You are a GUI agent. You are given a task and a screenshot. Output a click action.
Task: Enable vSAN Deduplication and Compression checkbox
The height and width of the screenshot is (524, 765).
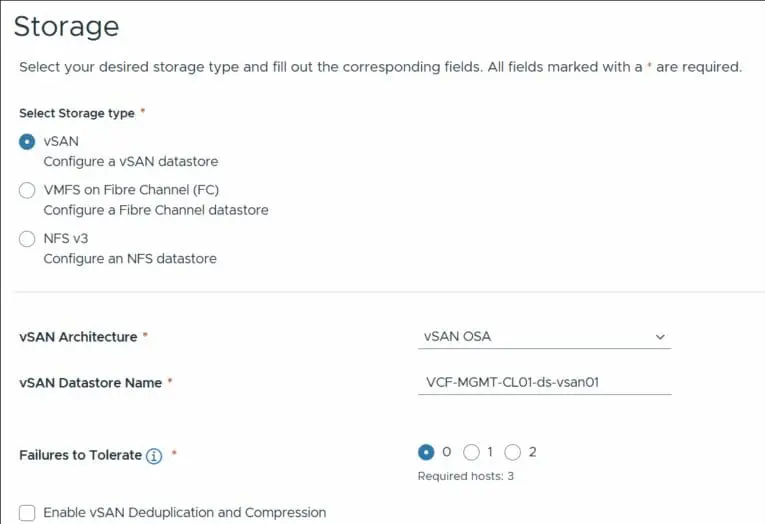coord(27,513)
